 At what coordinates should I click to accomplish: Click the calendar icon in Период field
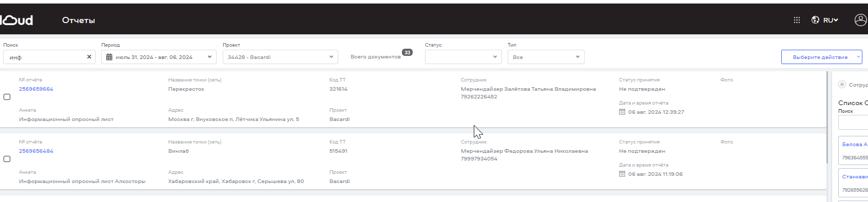pyautogui.click(x=109, y=57)
